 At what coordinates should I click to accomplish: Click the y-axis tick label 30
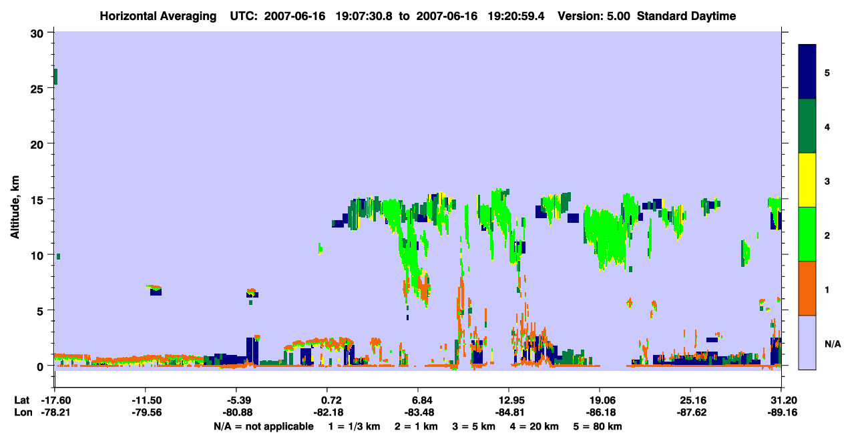(38, 33)
